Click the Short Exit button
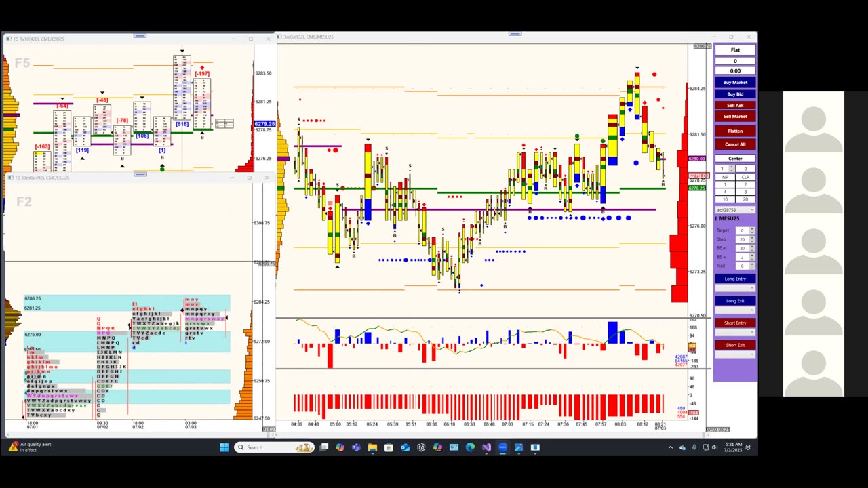868x488 pixels. pyautogui.click(x=735, y=345)
